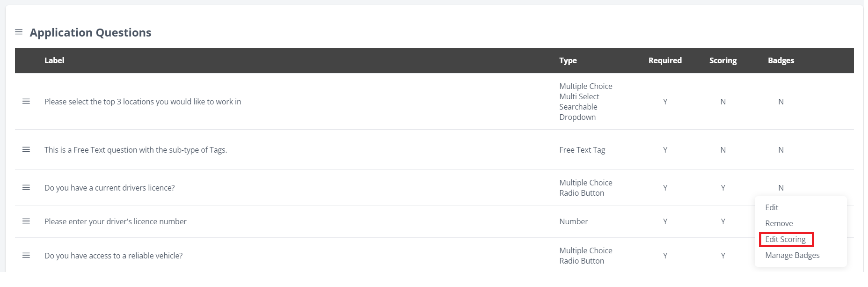Click drag handle for Free Text Tags question
The width and height of the screenshot is (868, 287).
(26, 150)
